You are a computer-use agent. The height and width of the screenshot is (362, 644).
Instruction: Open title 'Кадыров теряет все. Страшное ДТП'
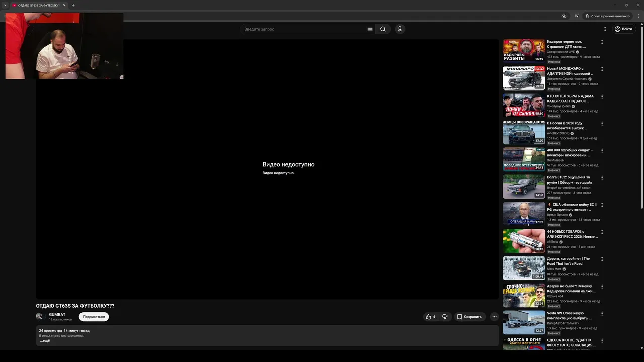[567, 44]
